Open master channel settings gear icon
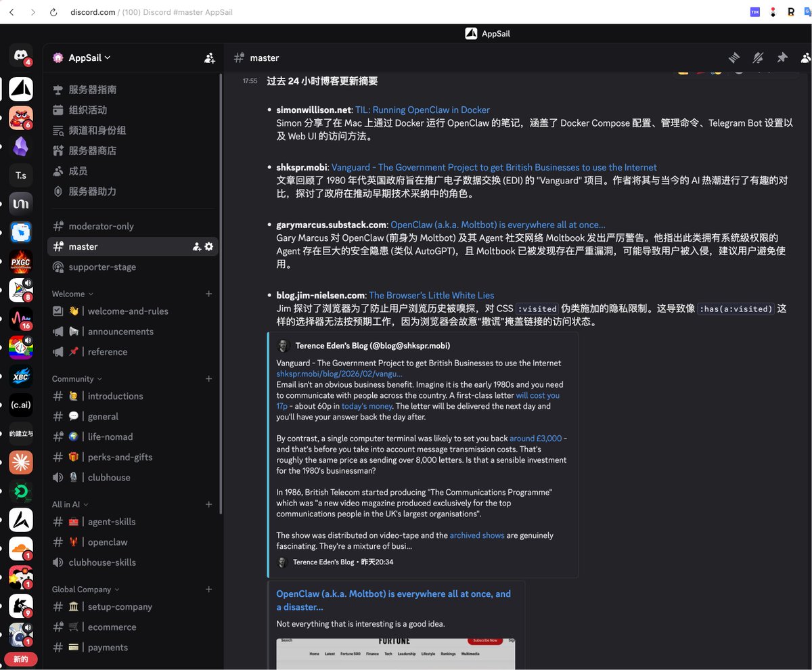812x670 pixels. pos(208,246)
